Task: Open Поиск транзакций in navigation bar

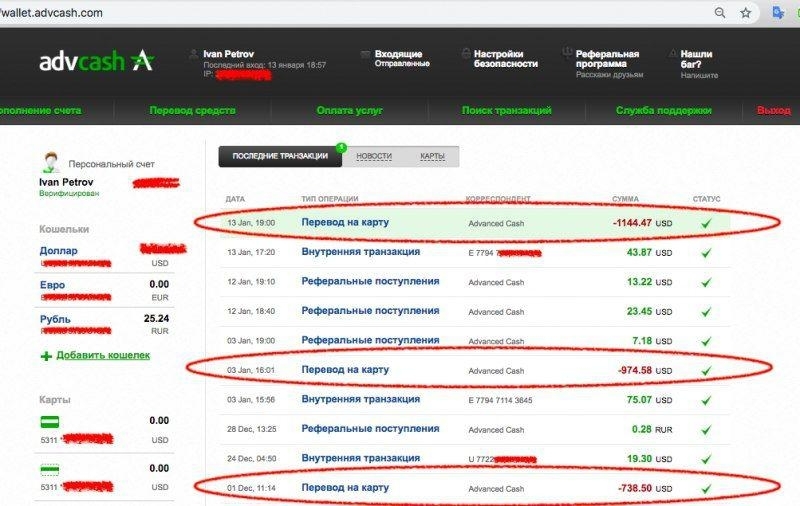Action: [x=504, y=111]
